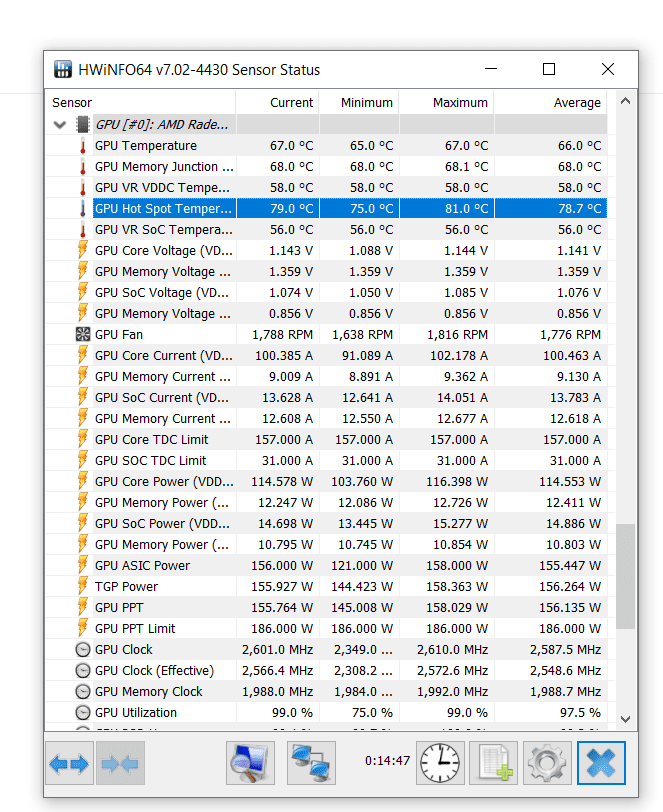The image size is (663, 812).
Task: Collapse the GPU [#0] AMD Radeon group
Action: [x=60, y=125]
